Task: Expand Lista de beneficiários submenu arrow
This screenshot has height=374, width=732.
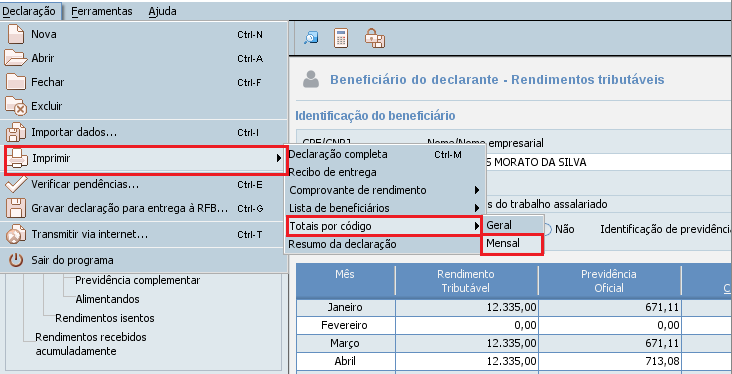Action: pyautogui.click(x=477, y=208)
